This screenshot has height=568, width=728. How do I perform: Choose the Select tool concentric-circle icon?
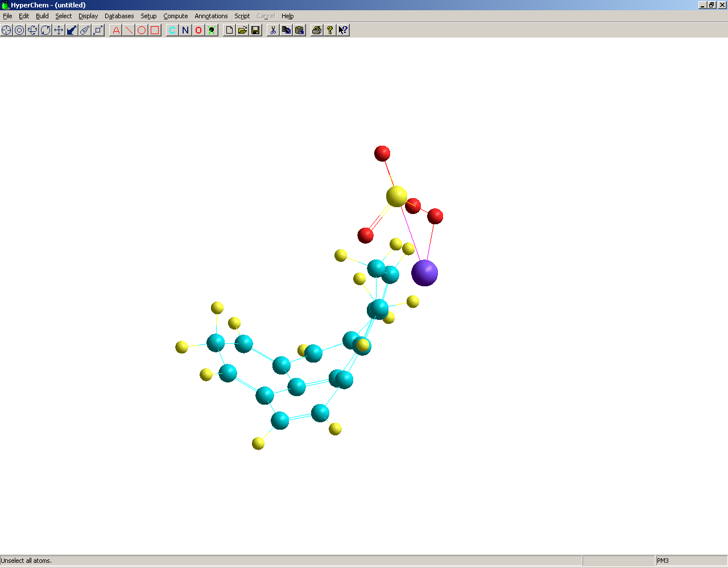click(19, 30)
